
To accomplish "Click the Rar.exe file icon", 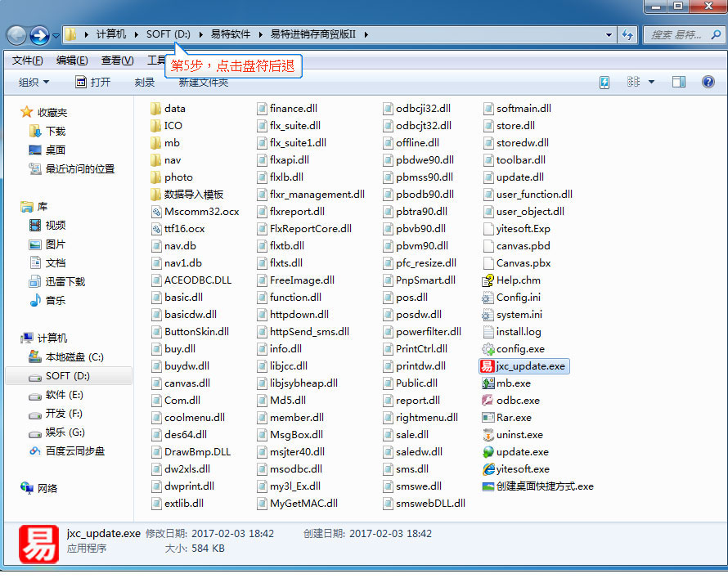I will point(488,418).
